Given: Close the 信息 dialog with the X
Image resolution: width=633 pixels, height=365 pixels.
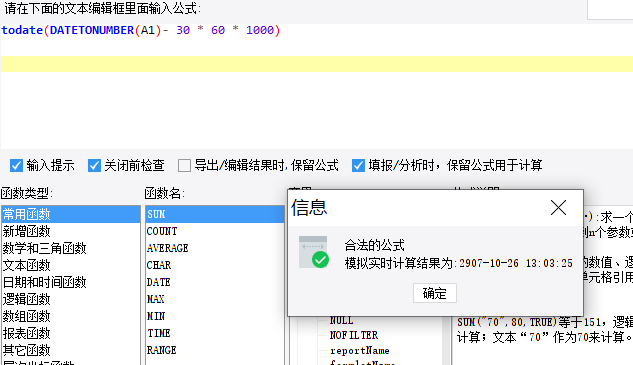Looking at the screenshot, I should [x=558, y=208].
